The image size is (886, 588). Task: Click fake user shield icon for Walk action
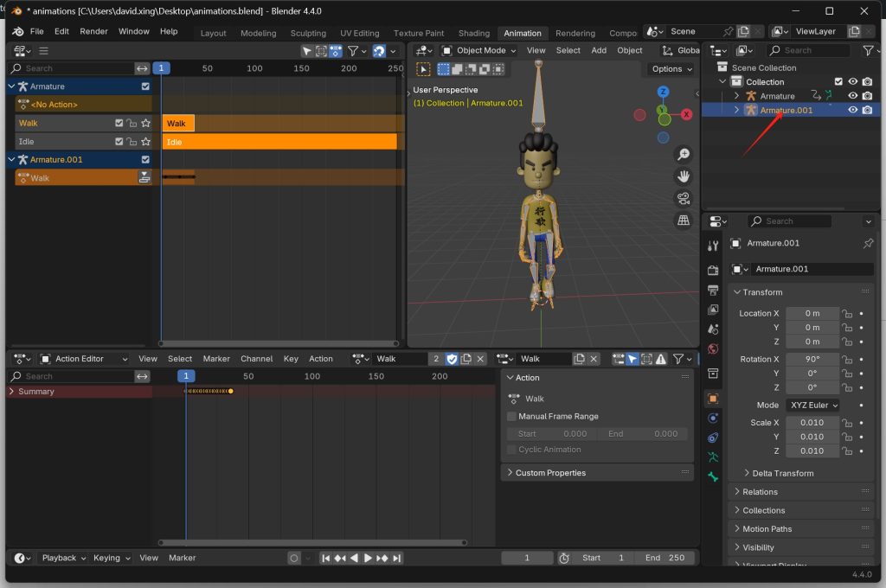[x=452, y=359]
